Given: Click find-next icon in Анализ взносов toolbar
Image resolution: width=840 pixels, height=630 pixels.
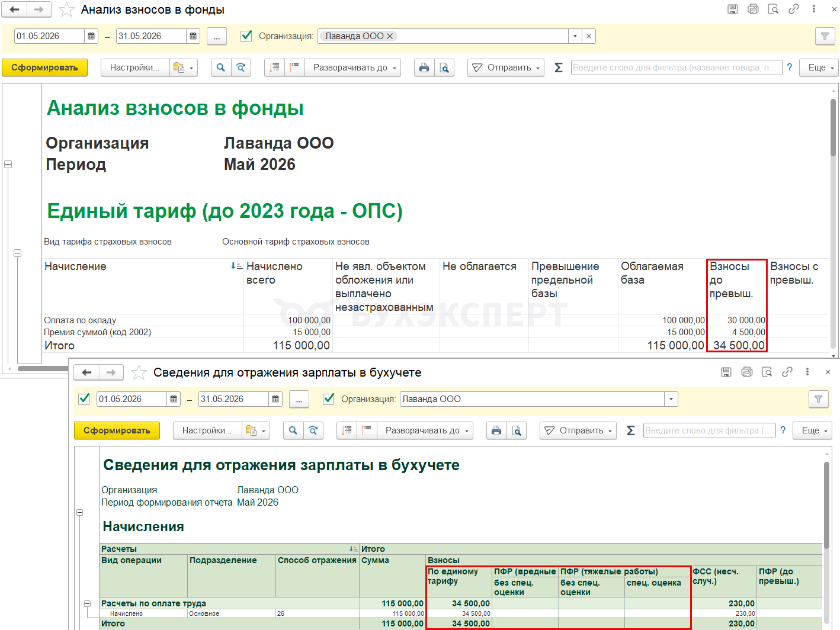Looking at the screenshot, I should [x=241, y=67].
